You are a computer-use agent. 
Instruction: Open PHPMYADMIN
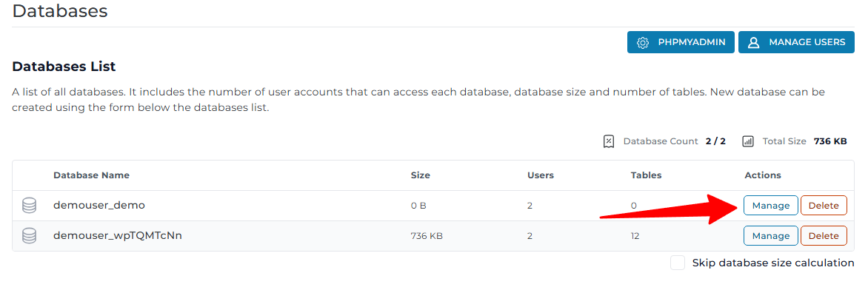tap(681, 42)
